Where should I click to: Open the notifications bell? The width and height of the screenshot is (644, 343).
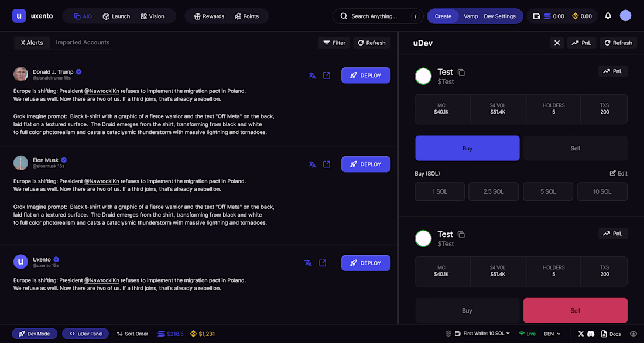pos(608,16)
